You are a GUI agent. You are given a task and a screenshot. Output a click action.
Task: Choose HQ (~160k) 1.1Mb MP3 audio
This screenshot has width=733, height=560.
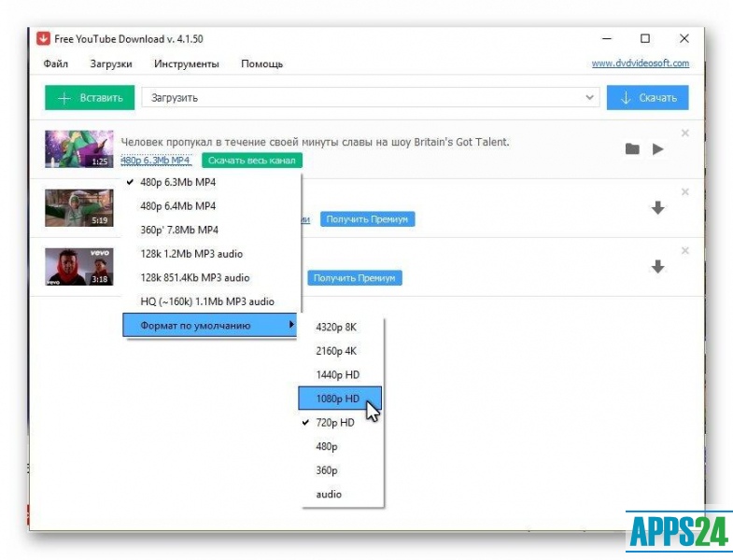coord(211,301)
